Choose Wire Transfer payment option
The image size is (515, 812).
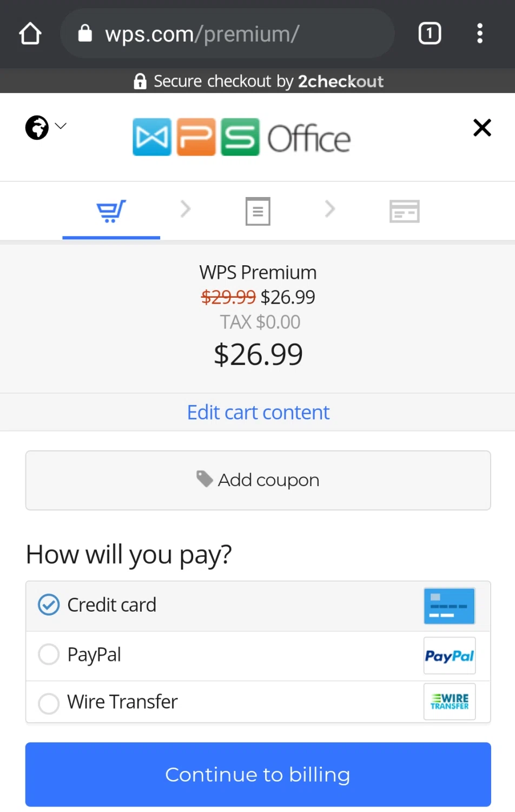point(49,703)
